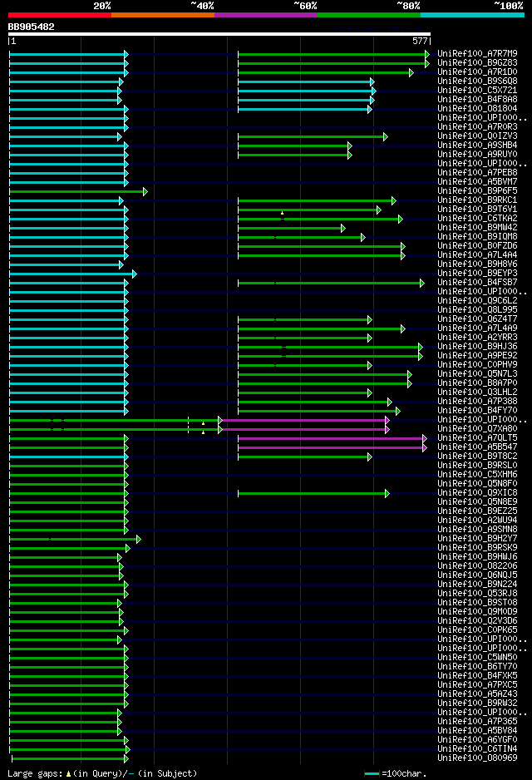Open hit UniRef100_B4F8A8
The width and height of the screenshot is (532, 780).
477,100
